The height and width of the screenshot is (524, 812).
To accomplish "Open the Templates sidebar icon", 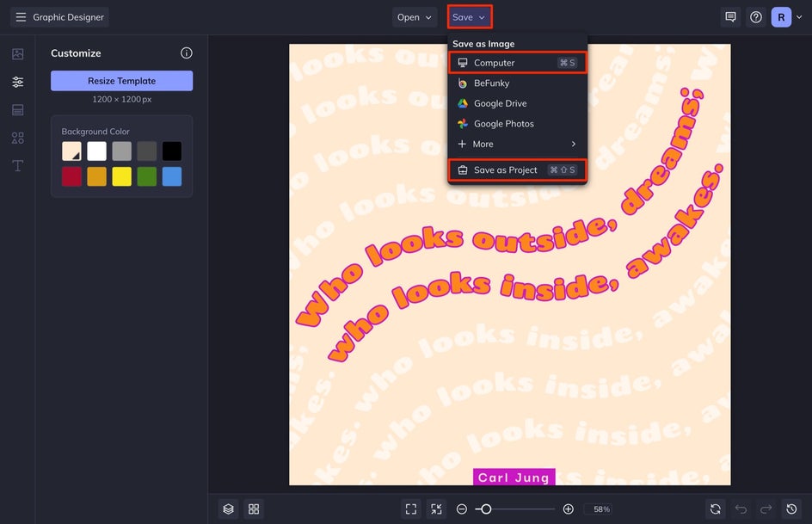I will 17,110.
